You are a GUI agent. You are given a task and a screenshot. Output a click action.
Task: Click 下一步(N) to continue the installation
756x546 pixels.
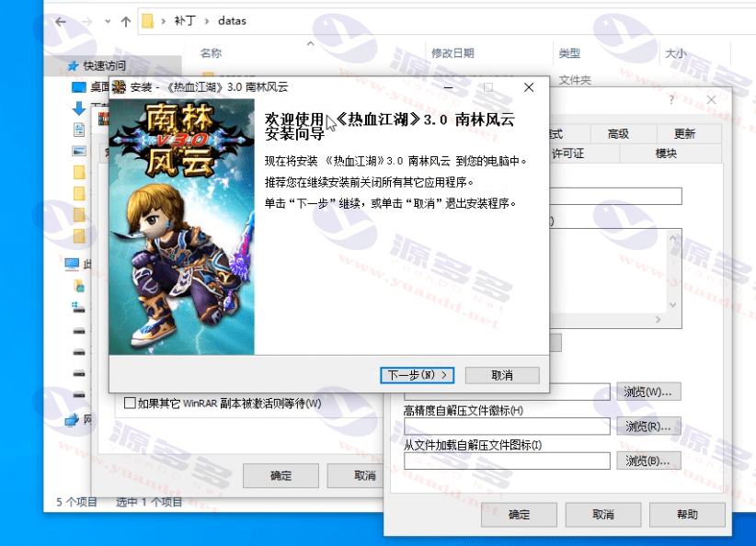pyautogui.click(x=417, y=375)
